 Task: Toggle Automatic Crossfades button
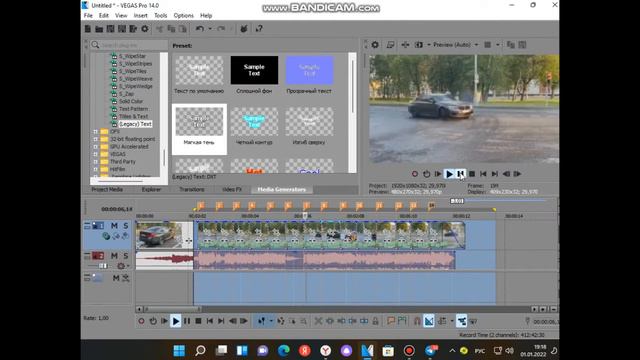click(429, 321)
